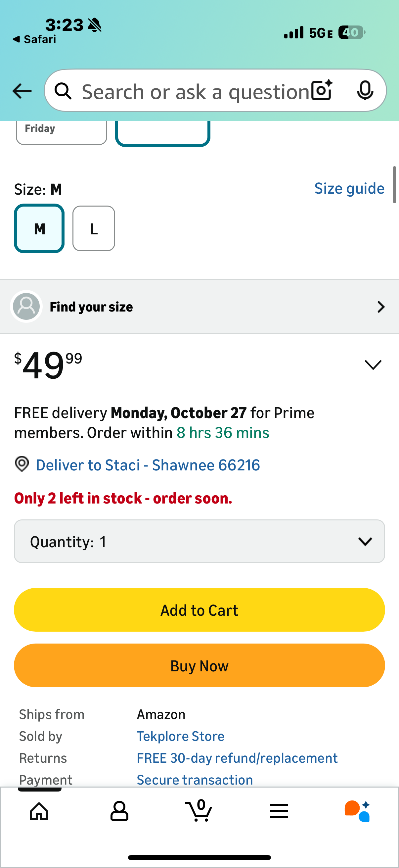The image size is (399, 868).
Task: Open the Size guide link
Action: [x=349, y=188]
